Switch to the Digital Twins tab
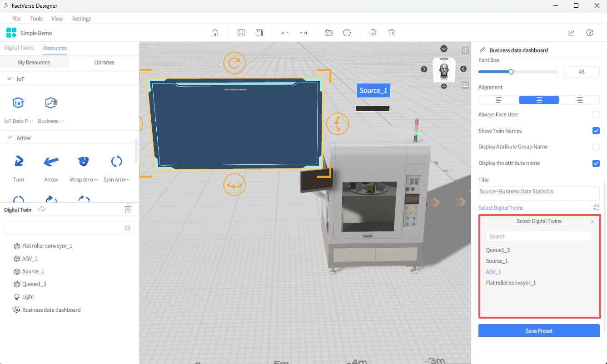The height and width of the screenshot is (364, 607). 19,48
